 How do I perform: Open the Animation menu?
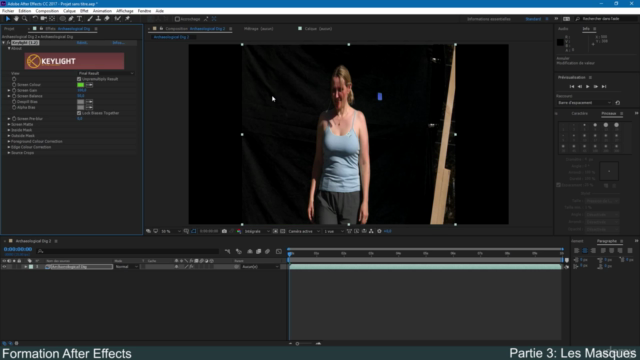coord(102,11)
